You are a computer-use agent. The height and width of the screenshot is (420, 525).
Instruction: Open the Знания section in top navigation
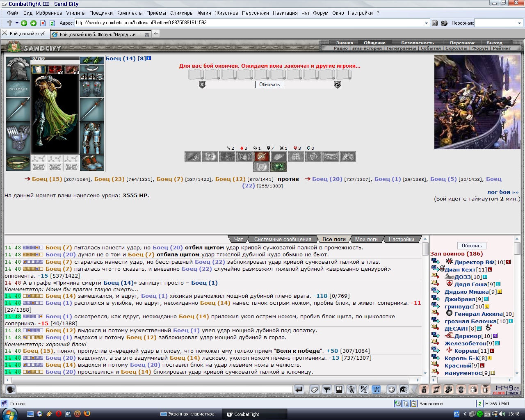click(345, 43)
